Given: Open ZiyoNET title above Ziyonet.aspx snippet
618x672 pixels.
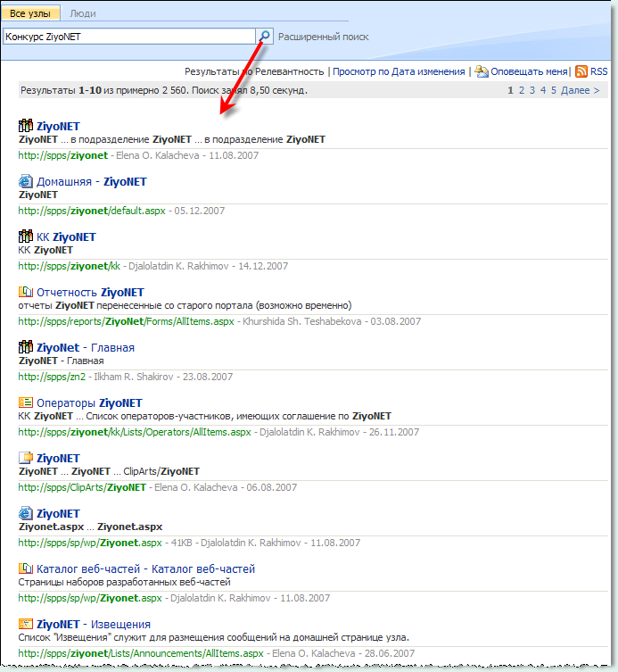Looking at the screenshot, I should pos(58,513).
